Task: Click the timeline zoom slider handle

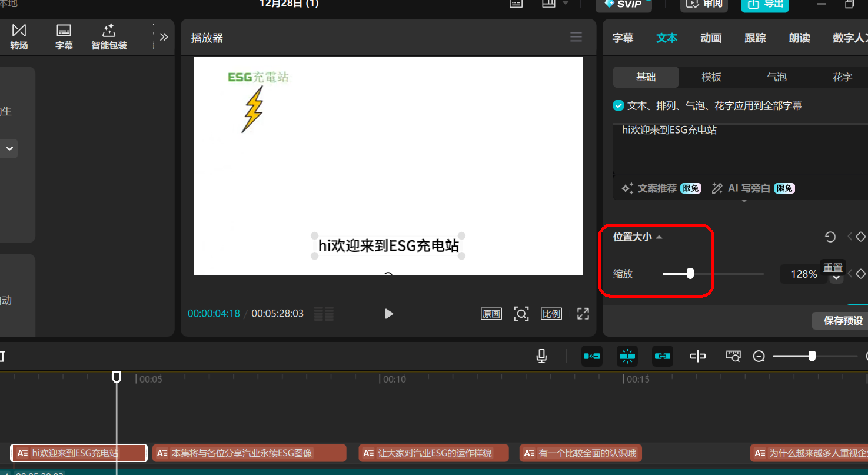Action: point(812,356)
